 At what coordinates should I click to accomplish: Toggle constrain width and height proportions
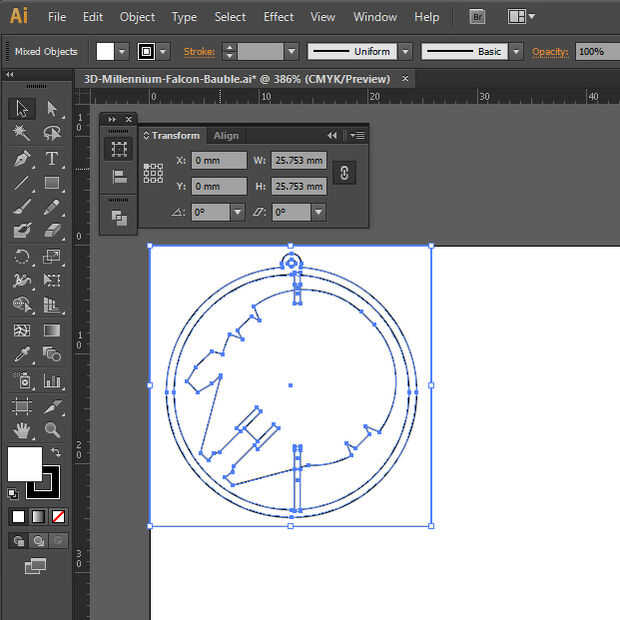click(343, 172)
